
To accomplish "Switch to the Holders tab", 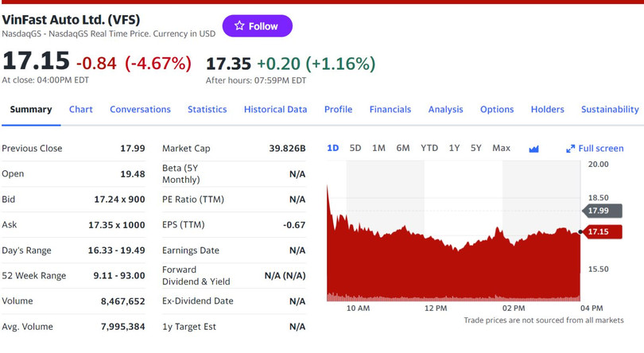I will [547, 110].
